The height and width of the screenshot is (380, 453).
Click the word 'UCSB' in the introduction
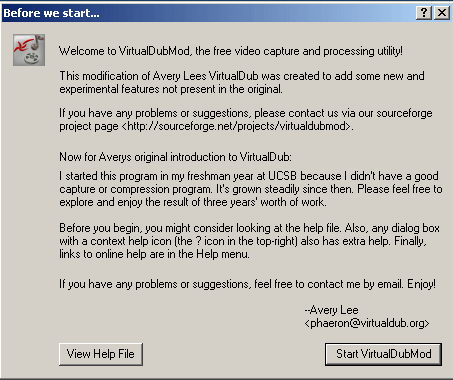[x=283, y=176]
